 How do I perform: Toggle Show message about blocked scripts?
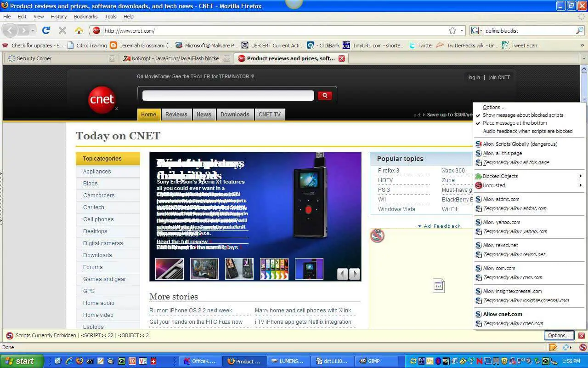coord(523,115)
